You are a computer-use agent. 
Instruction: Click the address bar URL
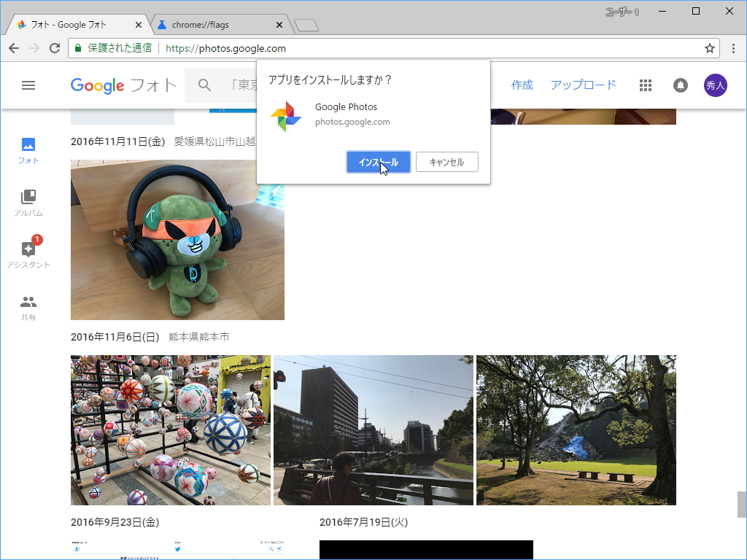[x=226, y=48]
